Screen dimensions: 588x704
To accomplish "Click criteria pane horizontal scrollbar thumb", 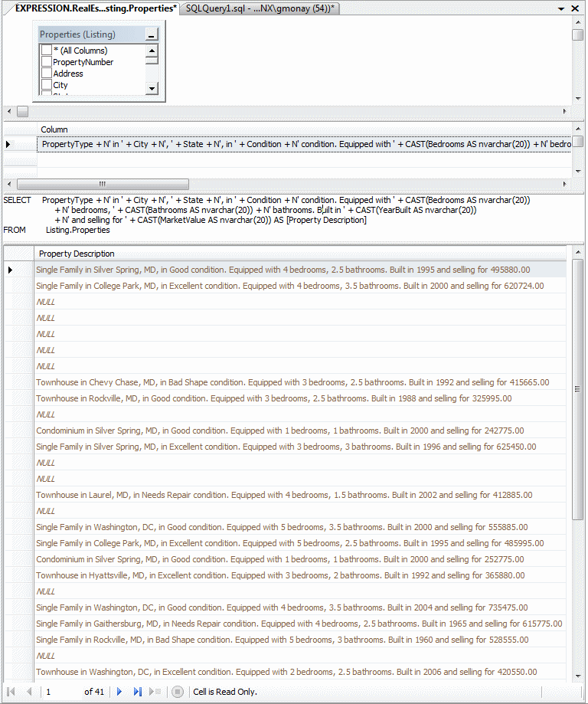I will [103, 184].
